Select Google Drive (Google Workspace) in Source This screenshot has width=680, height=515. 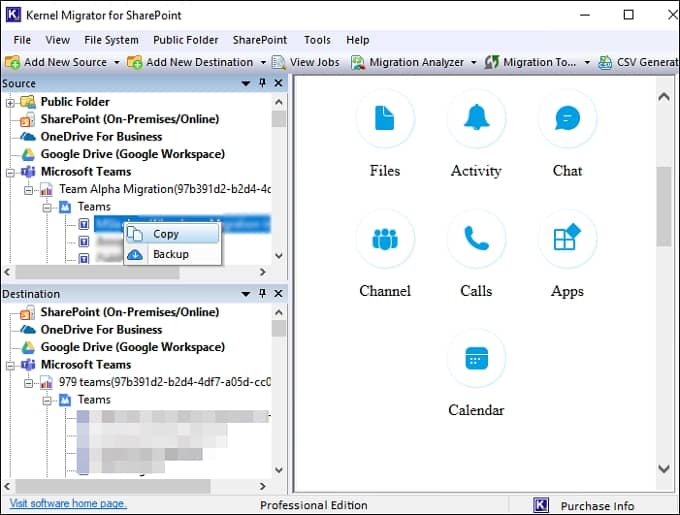click(133, 154)
